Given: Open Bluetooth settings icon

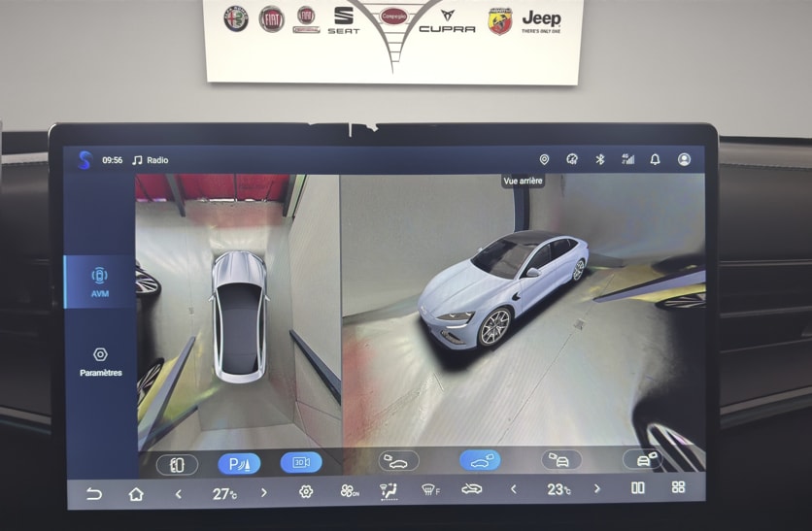Looking at the screenshot, I should (x=599, y=159).
